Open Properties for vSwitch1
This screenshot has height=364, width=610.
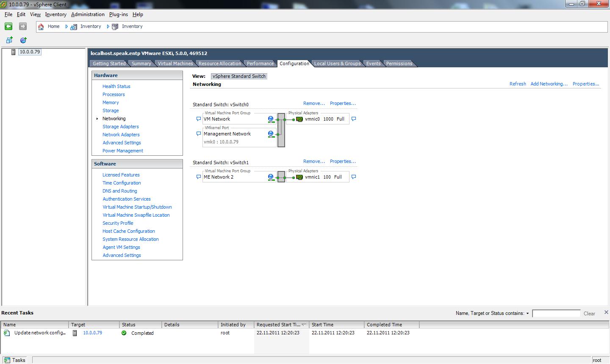click(343, 161)
